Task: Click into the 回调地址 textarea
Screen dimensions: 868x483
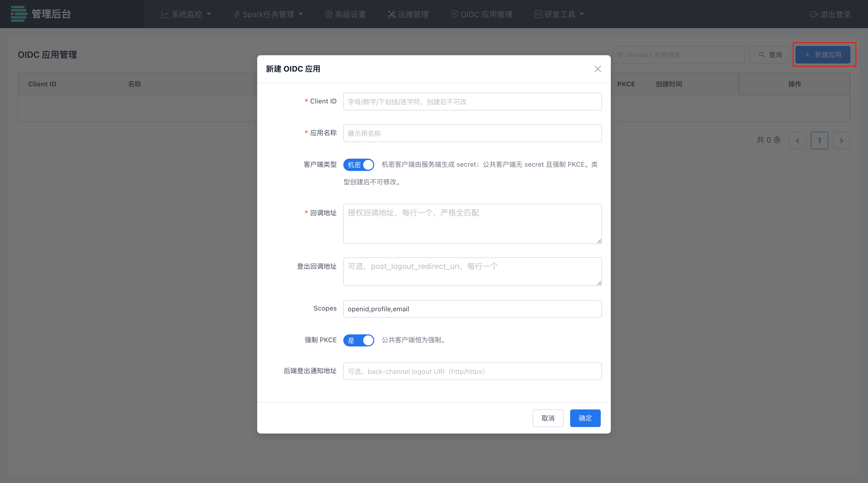Action: pos(472,224)
